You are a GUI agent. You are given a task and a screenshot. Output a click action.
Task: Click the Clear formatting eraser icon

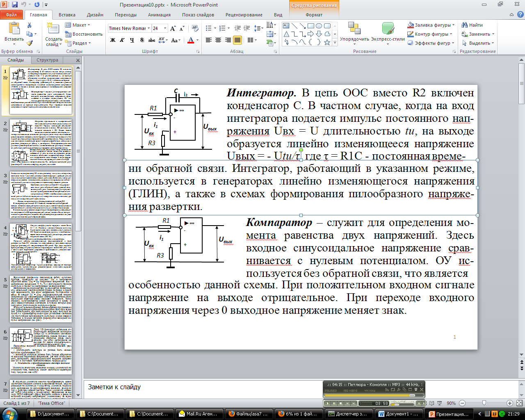click(x=195, y=28)
